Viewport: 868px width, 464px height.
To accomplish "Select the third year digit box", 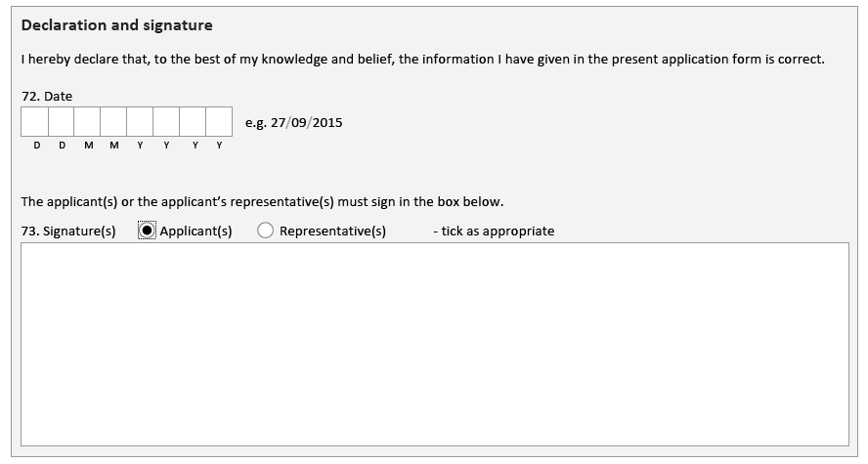I will tap(193, 122).
